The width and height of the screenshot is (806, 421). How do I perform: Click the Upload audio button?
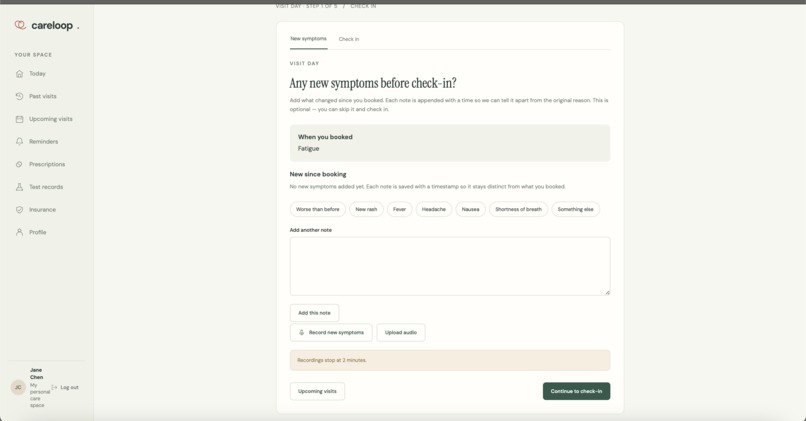coord(401,333)
